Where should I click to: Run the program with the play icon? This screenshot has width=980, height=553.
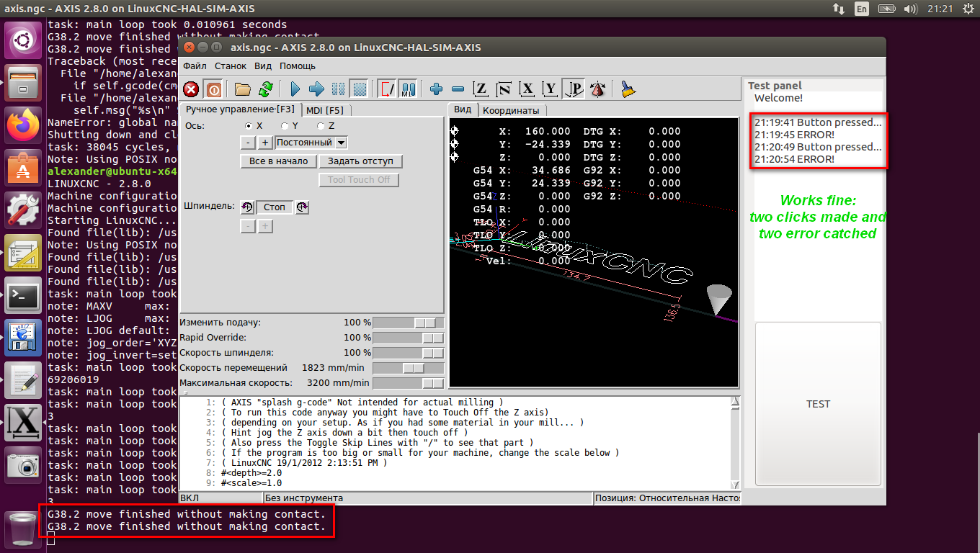295,89
